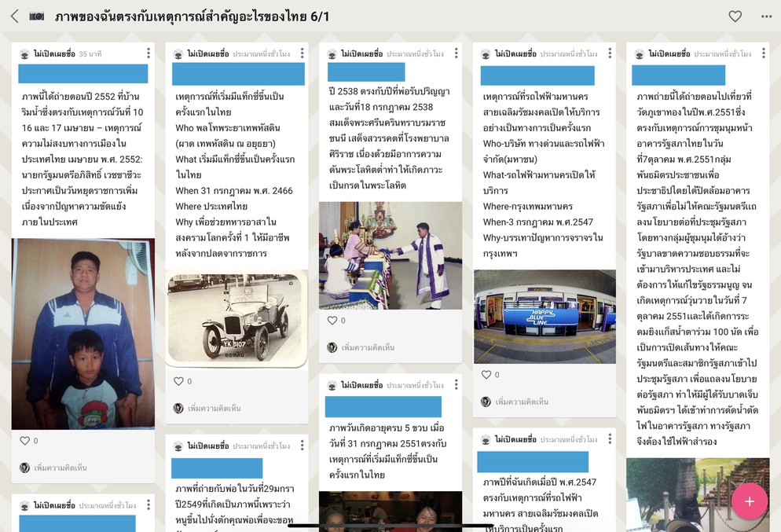Open options menu on the วันเกิดอายุครบ 5 ขวบ post
The width and height of the screenshot is (781, 532).
point(456,384)
